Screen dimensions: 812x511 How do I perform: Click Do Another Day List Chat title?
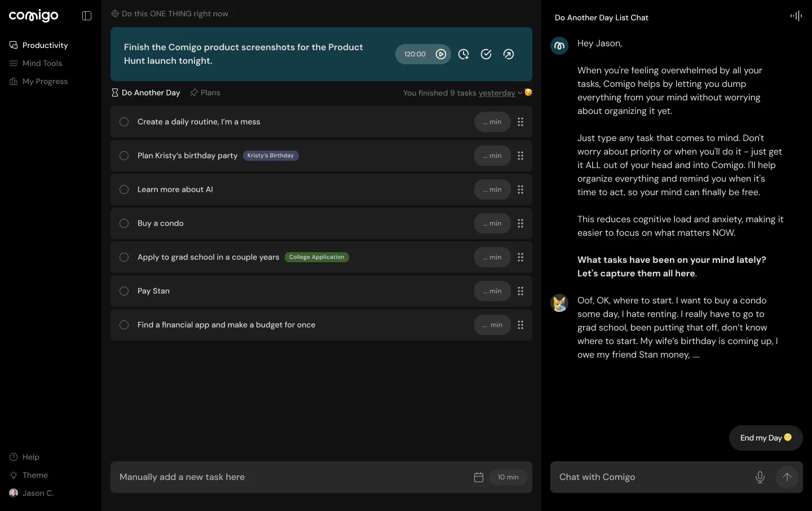pos(602,17)
